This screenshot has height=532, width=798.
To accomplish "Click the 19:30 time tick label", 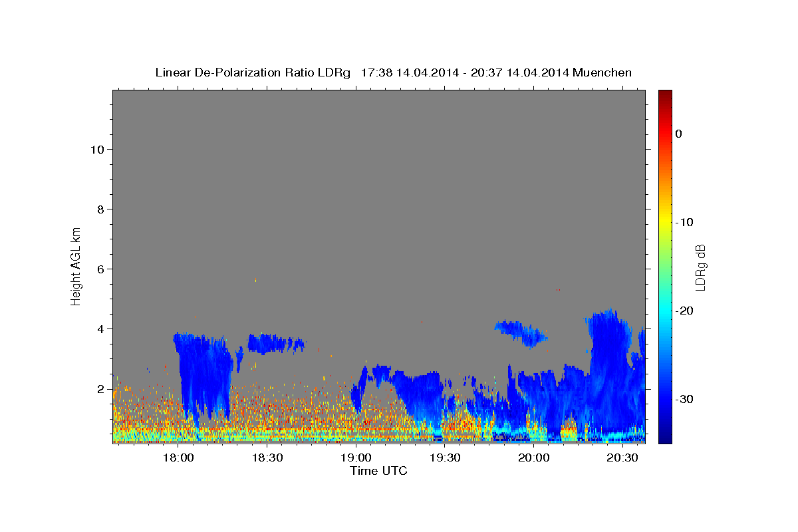I will [x=445, y=458].
